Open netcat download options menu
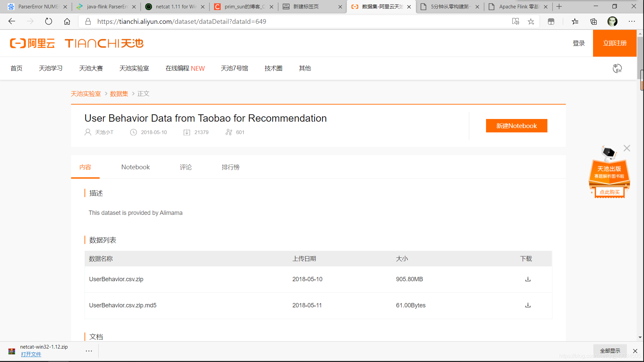Screen dimensions: 644x362 tap(89, 351)
